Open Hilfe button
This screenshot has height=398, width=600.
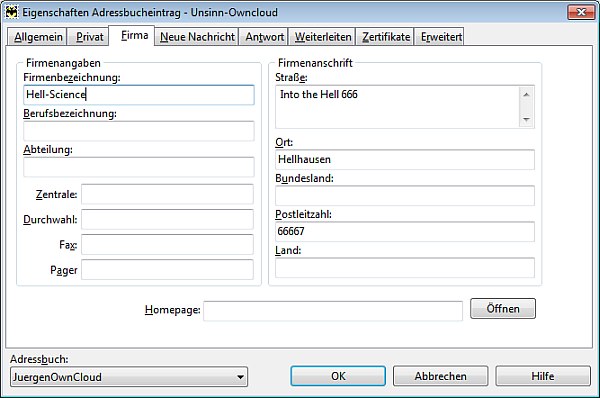(543, 376)
